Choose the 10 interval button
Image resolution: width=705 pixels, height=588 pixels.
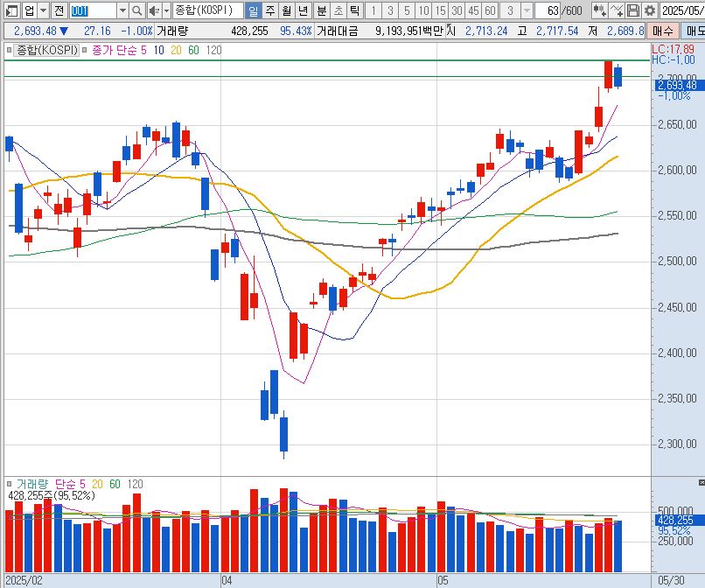coord(423,10)
